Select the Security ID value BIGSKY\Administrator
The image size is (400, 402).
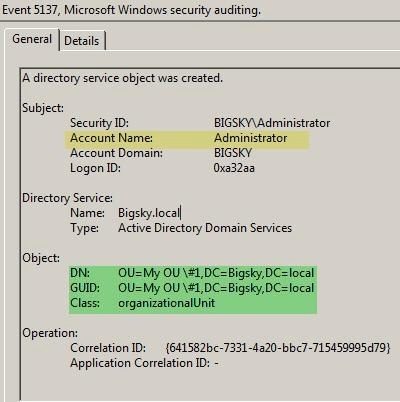272,123
